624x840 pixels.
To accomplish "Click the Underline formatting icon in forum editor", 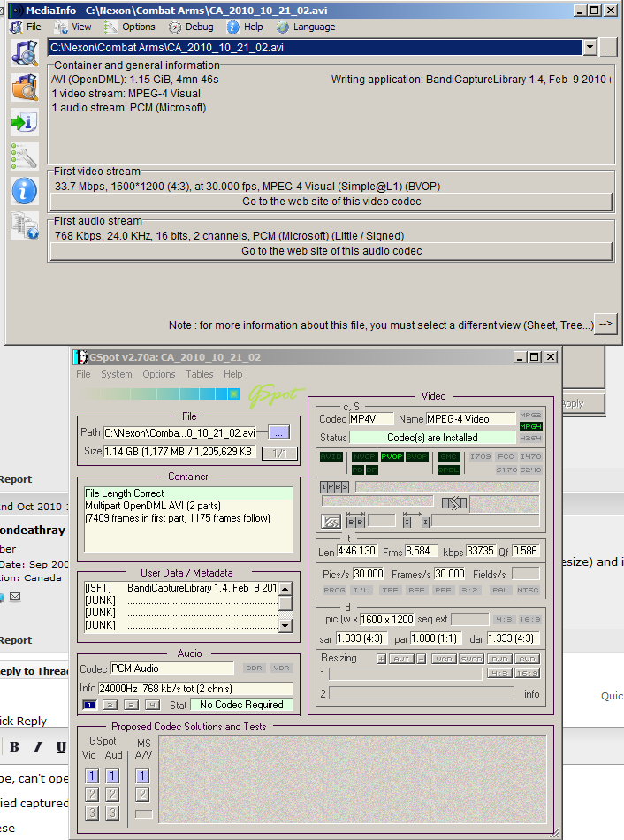I will pos(62,747).
